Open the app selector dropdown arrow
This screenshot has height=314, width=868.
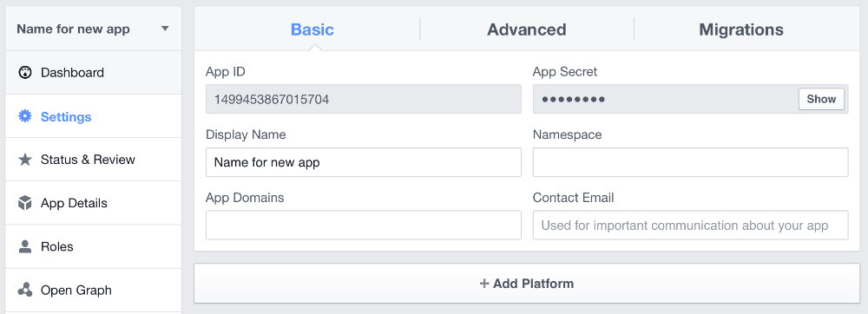(x=165, y=29)
